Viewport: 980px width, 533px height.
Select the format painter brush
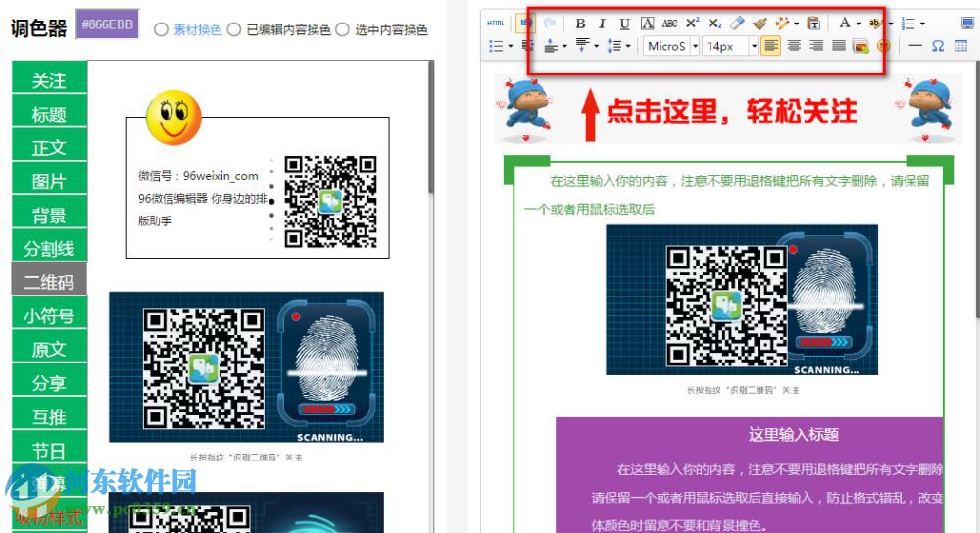[x=759, y=24]
